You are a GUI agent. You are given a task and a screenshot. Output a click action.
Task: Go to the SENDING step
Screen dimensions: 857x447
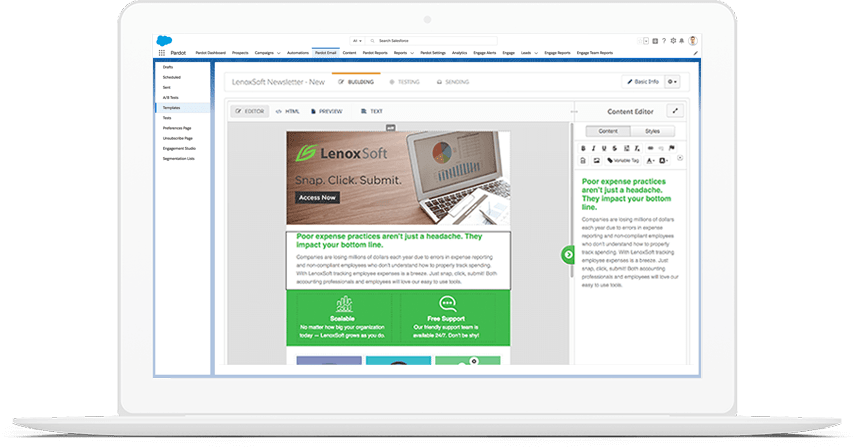pyautogui.click(x=453, y=82)
